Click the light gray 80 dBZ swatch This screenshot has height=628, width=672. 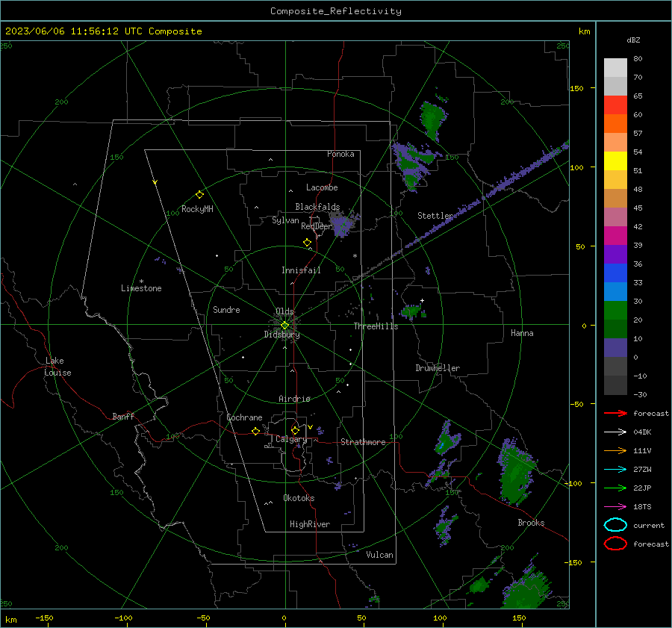tap(615, 68)
